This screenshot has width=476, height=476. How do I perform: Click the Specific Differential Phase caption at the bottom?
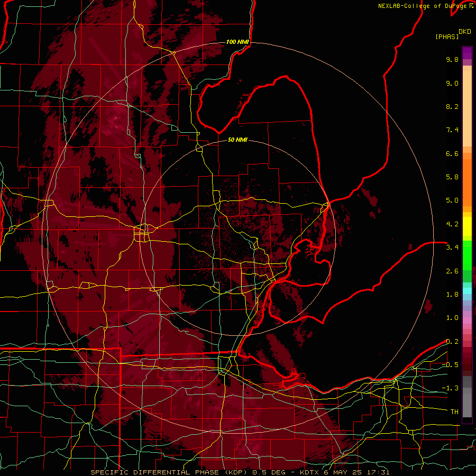coord(240,472)
